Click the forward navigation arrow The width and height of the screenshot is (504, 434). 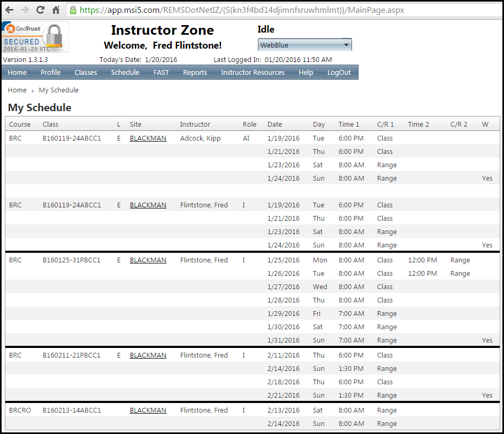(x=25, y=10)
